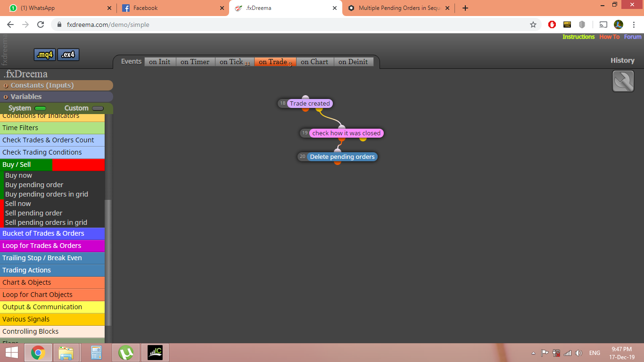Click the address bar URL
The image size is (644, 362).
click(108, 25)
